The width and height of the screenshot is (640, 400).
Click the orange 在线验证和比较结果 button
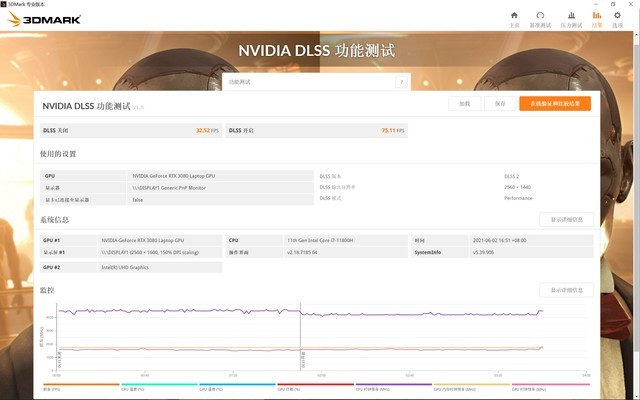(x=555, y=104)
